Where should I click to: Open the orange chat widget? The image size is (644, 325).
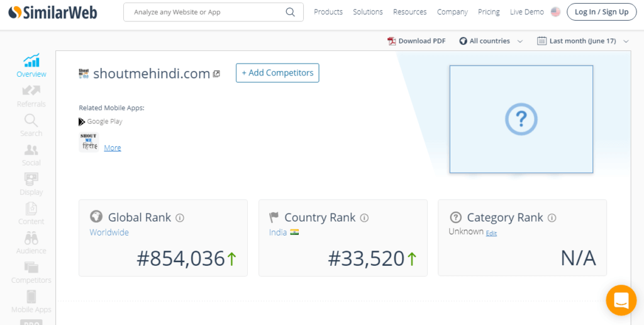click(x=621, y=300)
